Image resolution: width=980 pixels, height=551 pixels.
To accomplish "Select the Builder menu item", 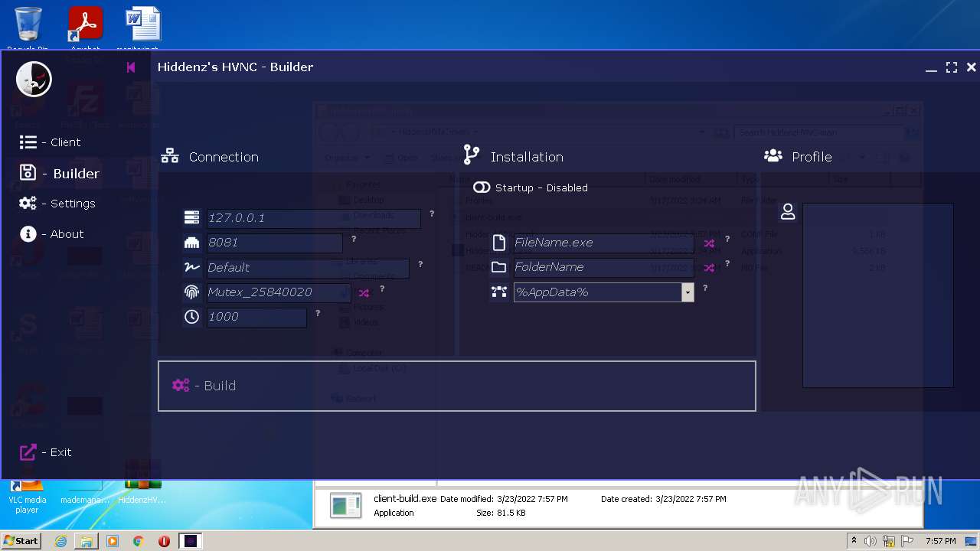I will pyautogui.click(x=59, y=173).
